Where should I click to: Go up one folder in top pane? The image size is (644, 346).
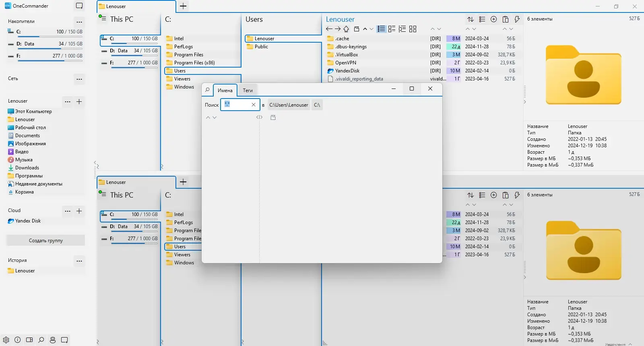(346, 29)
